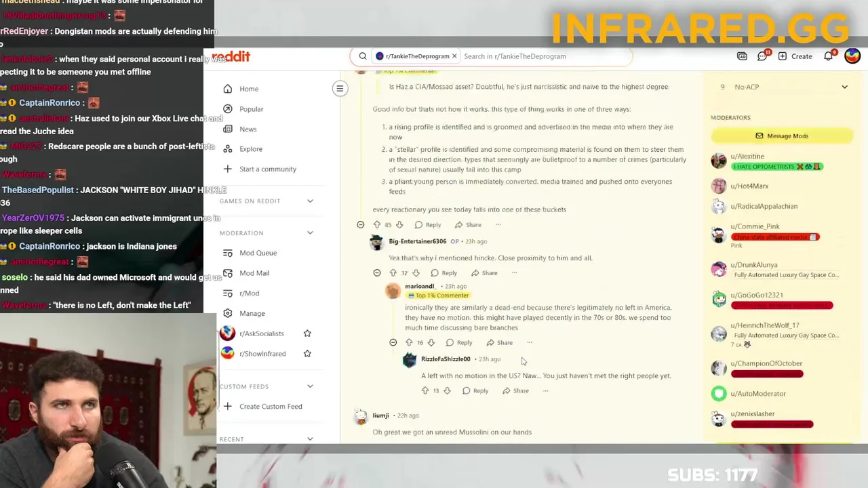Open moderator u/AutoModerator profile
Image resolution: width=868 pixels, height=488 pixels.
[758, 394]
